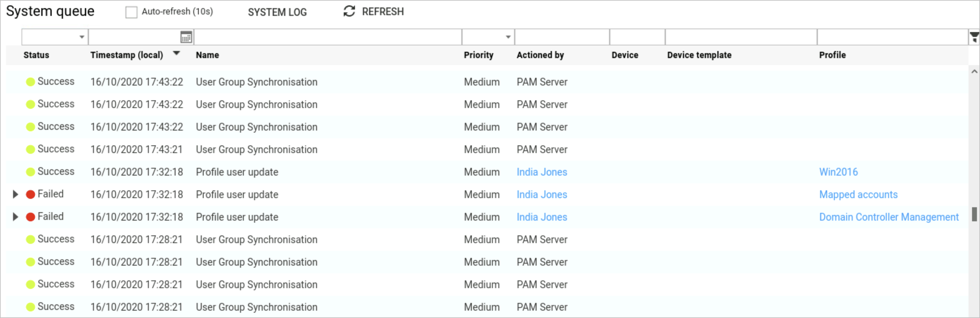Open the India Jones user link
This screenshot has height=318, width=980.
click(542, 172)
